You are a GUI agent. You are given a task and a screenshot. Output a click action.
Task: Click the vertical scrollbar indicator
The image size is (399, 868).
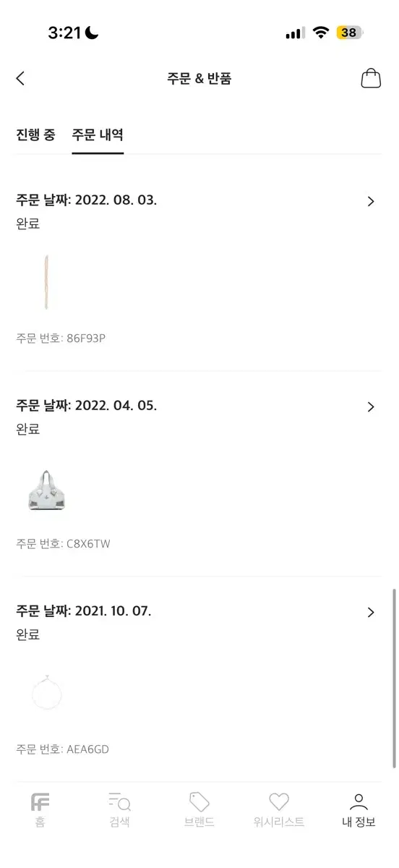tap(394, 678)
